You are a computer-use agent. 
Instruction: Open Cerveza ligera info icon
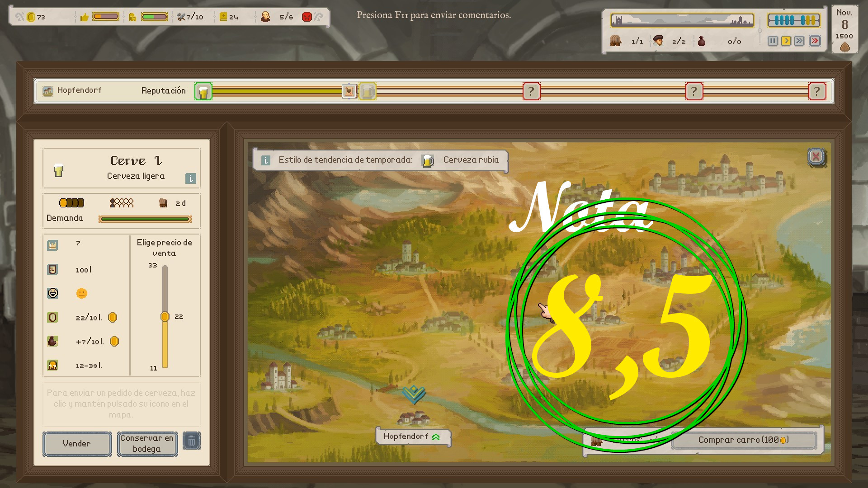click(190, 178)
